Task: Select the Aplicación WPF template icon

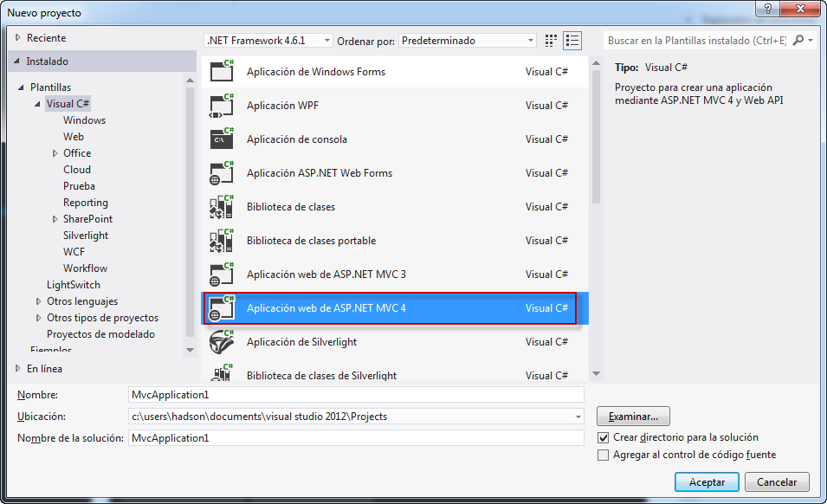Action: (223, 105)
